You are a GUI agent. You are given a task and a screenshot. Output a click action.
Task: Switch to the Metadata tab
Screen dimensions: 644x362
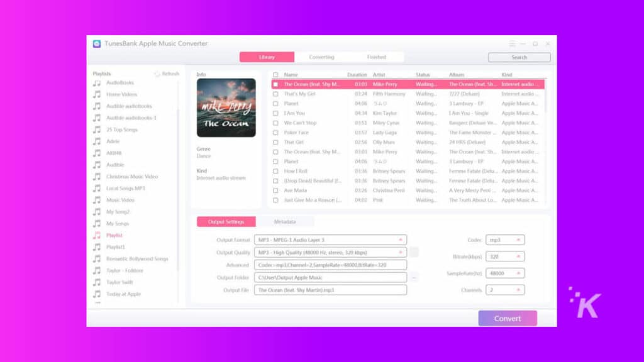(285, 222)
